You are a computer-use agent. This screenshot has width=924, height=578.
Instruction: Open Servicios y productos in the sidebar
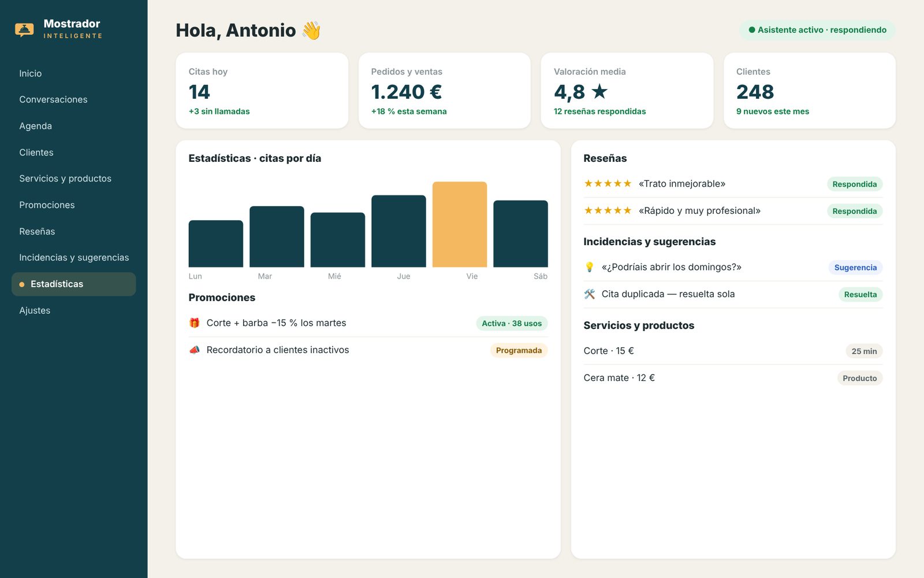point(74,179)
